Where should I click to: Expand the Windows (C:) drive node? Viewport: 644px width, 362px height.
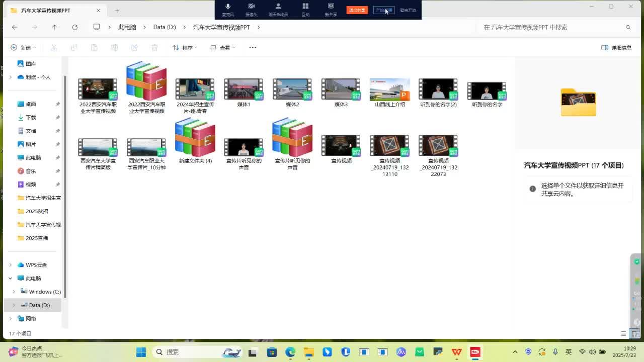14,292
